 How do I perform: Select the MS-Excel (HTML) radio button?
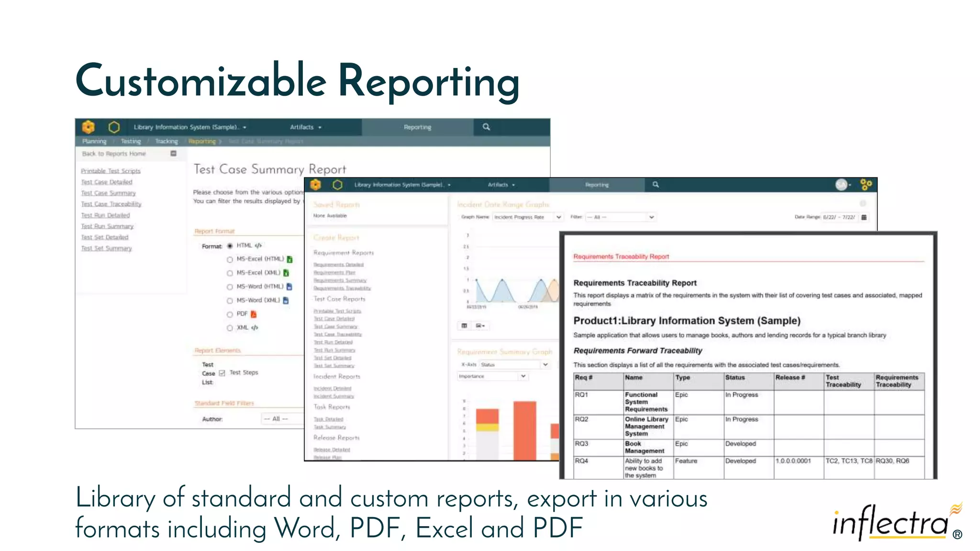click(x=230, y=260)
